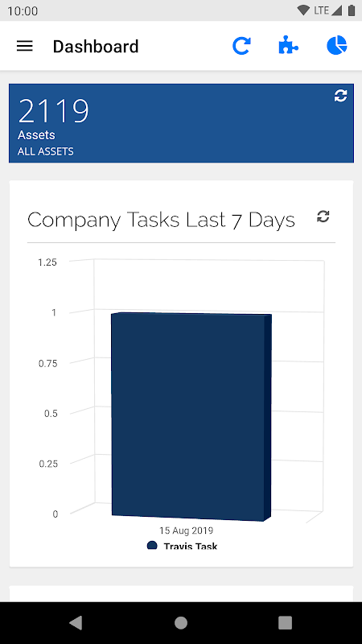This screenshot has width=362, height=644.
Task: Tap the Android recent apps button
Action: pyautogui.click(x=285, y=622)
